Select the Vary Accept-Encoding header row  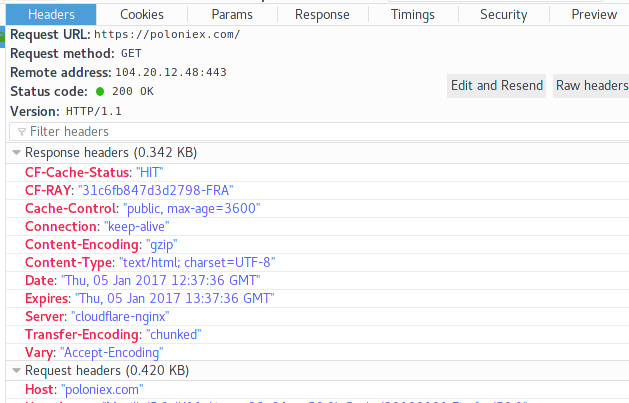click(x=317, y=352)
